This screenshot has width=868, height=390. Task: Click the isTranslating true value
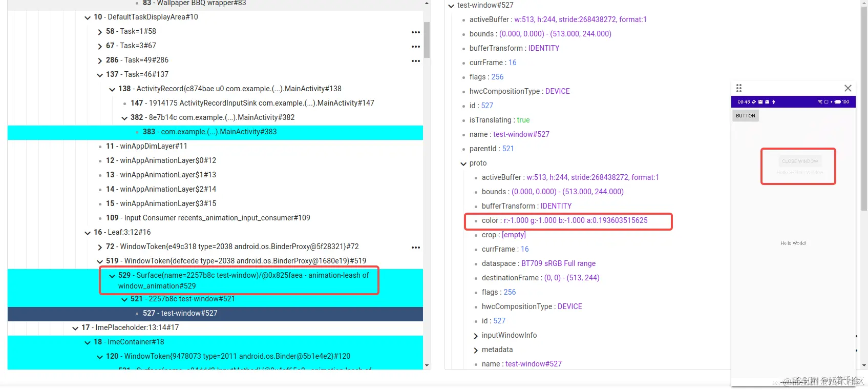click(x=523, y=120)
